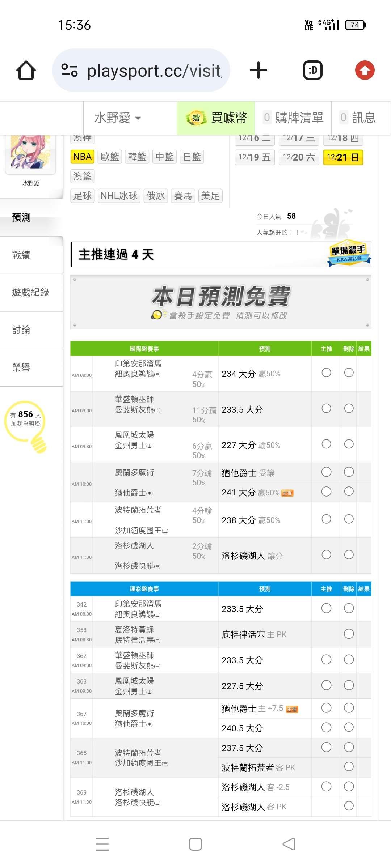Click the 運彩盤賽事 table header

[144, 589]
